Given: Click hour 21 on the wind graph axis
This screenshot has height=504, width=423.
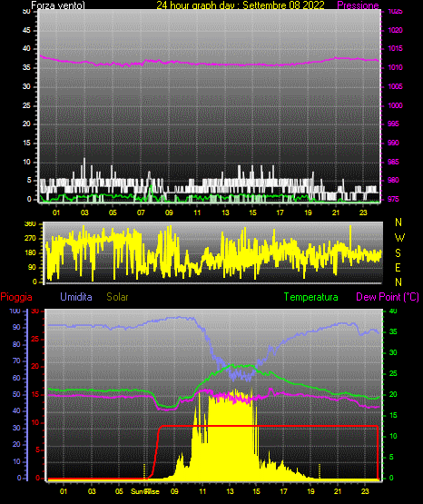Looking at the screenshot, I should (x=336, y=212).
